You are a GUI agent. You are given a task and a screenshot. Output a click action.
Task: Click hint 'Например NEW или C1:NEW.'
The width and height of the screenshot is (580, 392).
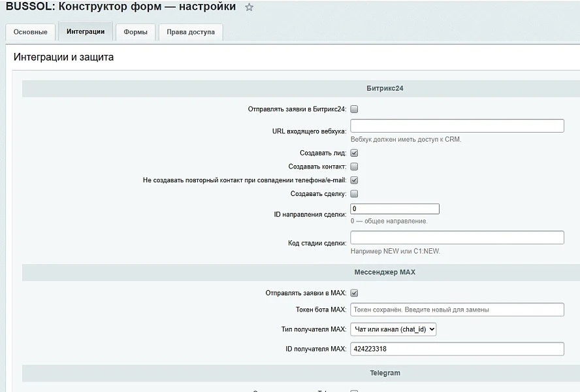pos(395,252)
